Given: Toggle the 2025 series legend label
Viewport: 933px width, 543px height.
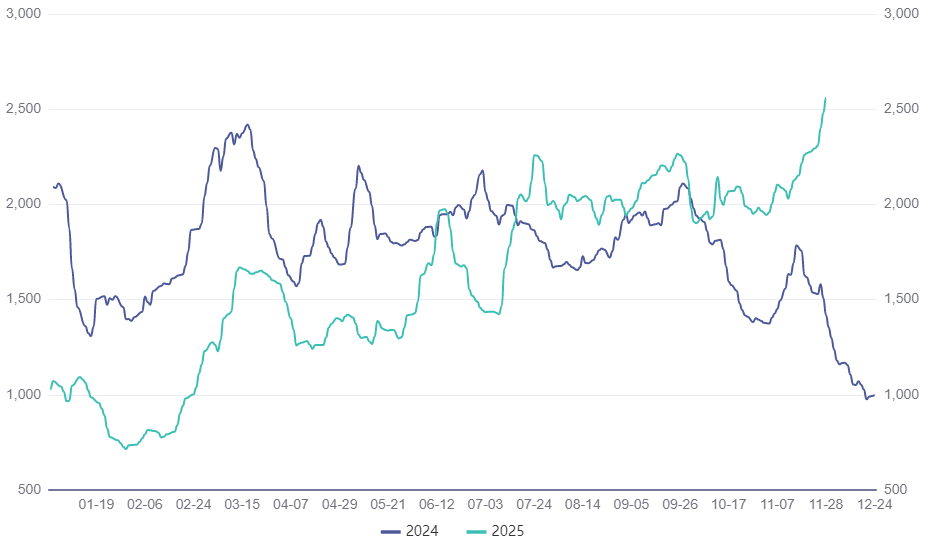Looking at the screenshot, I should (x=508, y=531).
